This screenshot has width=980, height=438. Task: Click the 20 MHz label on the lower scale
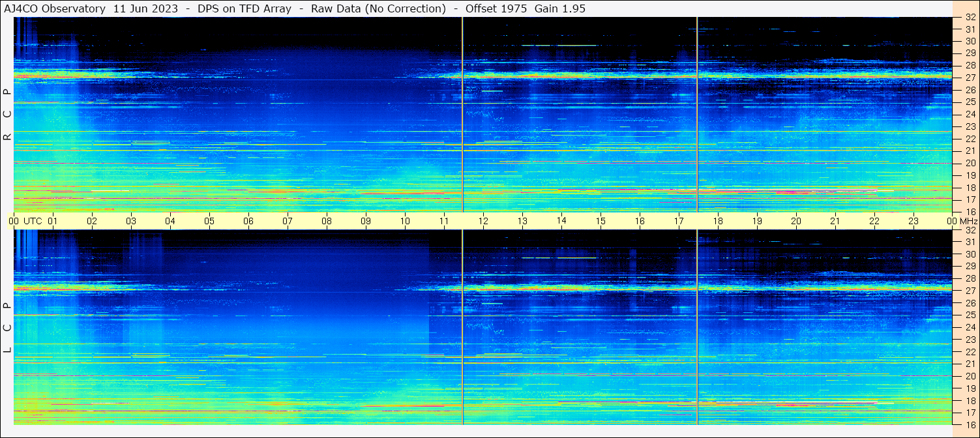[970, 376]
